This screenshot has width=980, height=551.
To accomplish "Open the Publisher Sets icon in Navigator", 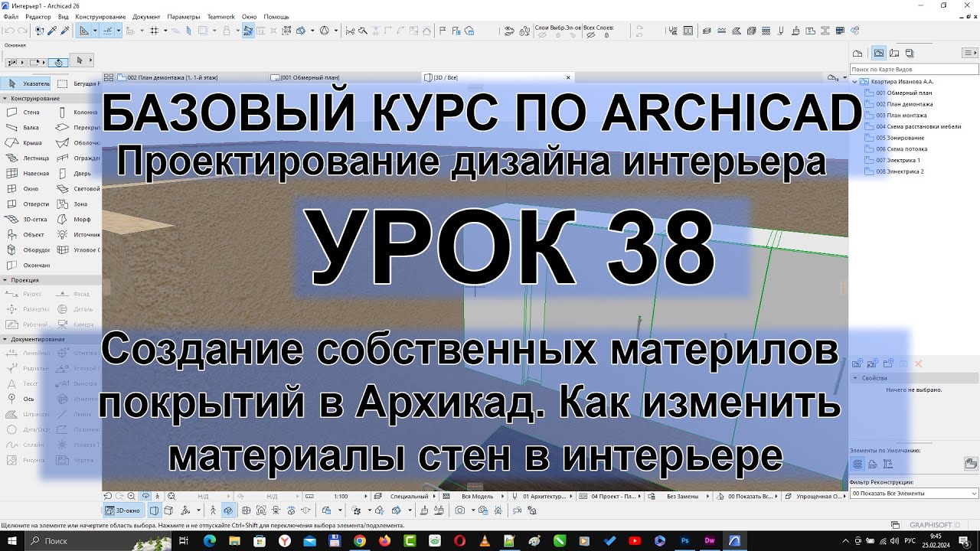I will click(910, 53).
